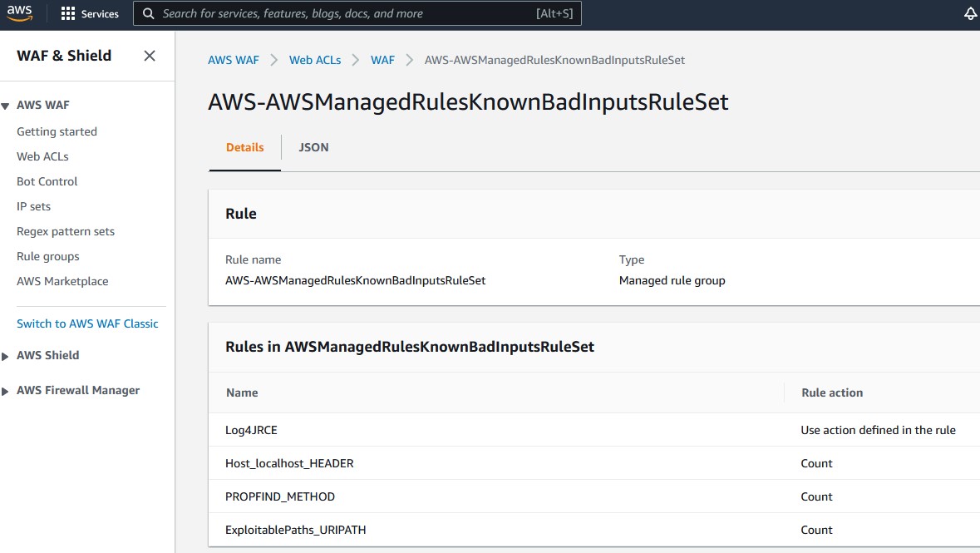Collapse the AWS WAF navigation section

[6, 106]
